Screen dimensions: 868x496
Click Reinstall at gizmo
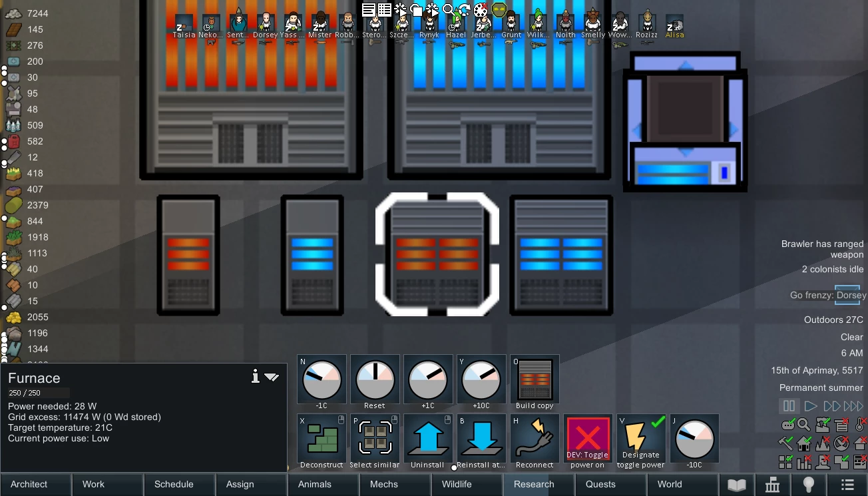tap(481, 439)
